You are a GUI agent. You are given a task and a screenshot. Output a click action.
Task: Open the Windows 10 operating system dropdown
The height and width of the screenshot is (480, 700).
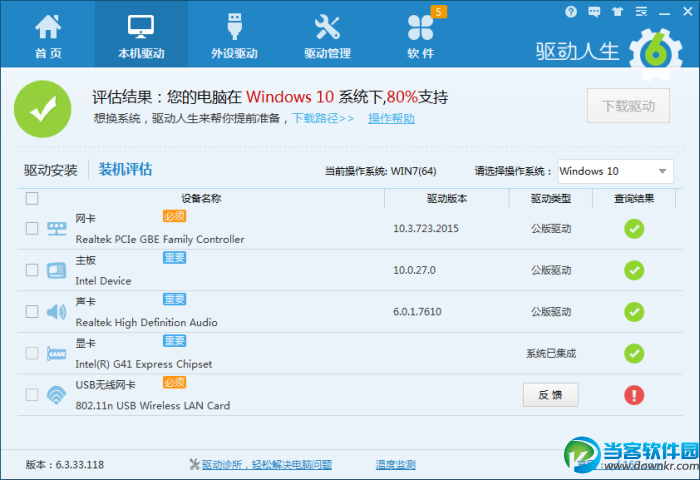pyautogui.click(x=616, y=171)
